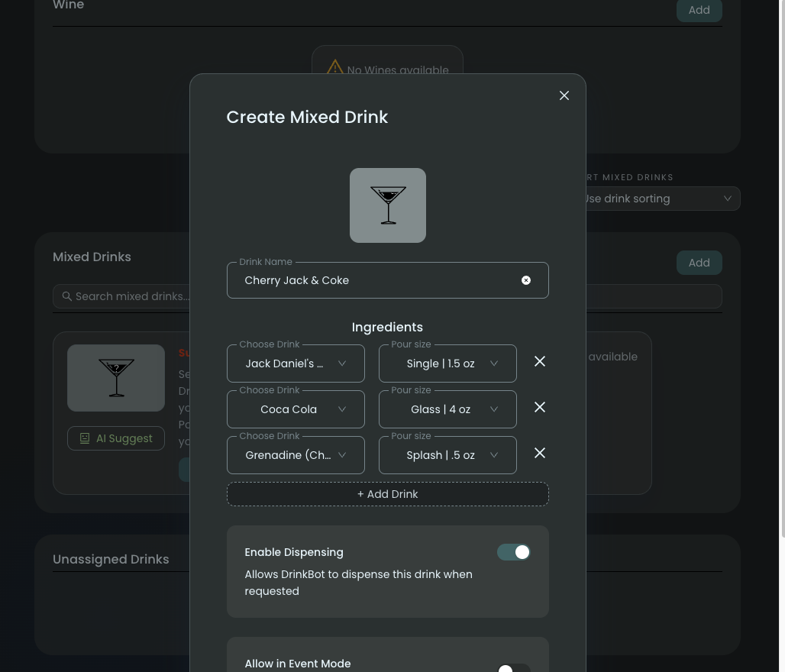Expand the Grenadine drink chooser
Viewport: 785px width, 672px height.
click(296, 455)
